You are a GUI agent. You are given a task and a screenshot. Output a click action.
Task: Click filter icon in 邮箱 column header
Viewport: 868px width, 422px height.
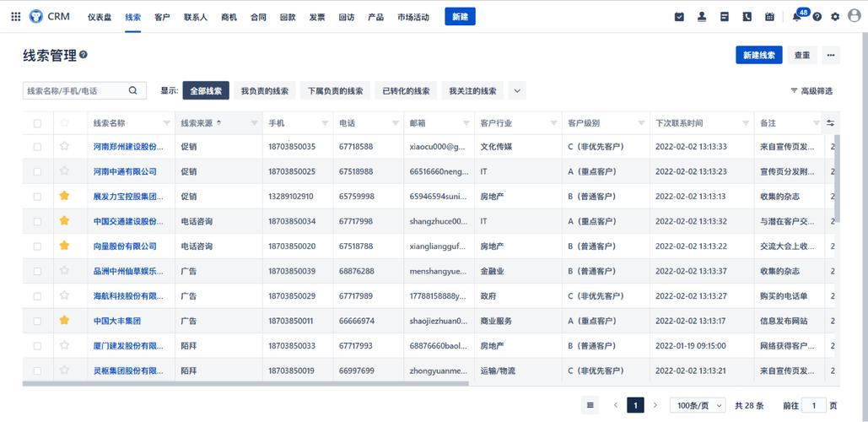(x=466, y=123)
